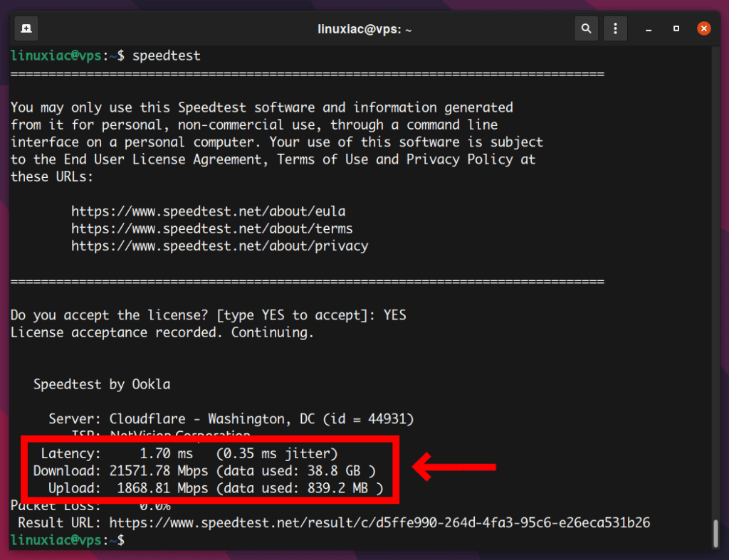Image resolution: width=729 pixels, height=560 pixels.
Task: Click the Download 21571.78 Mbps value
Action: 159,471
